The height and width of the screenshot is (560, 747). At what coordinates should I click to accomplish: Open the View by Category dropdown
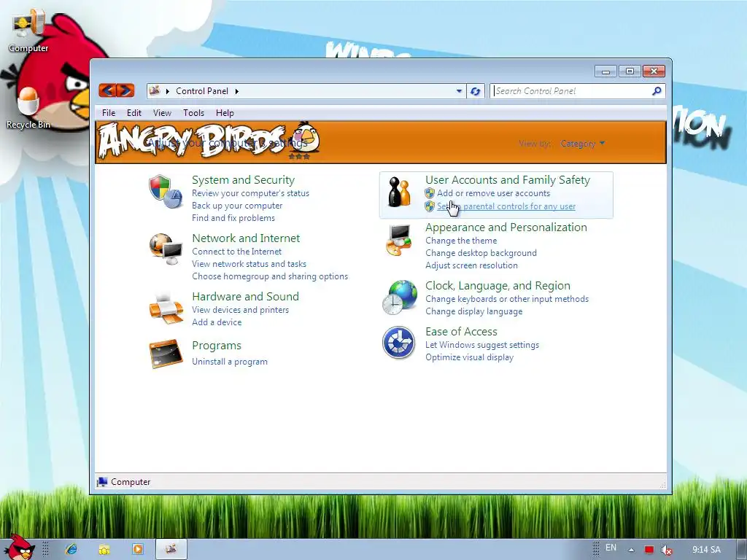(582, 144)
